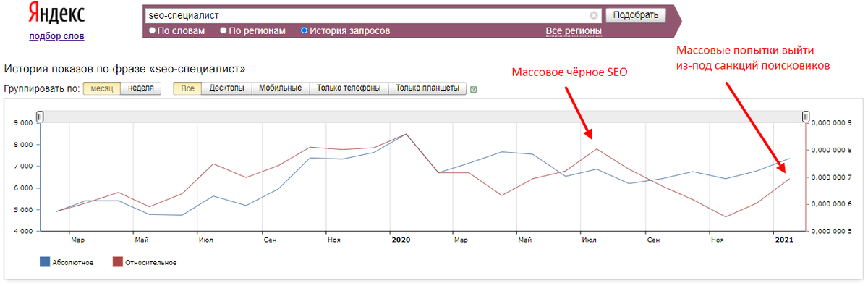Image resolution: width=868 pixels, height=286 pixels.
Task: Select the История запросов radio option
Action: pyautogui.click(x=305, y=31)
